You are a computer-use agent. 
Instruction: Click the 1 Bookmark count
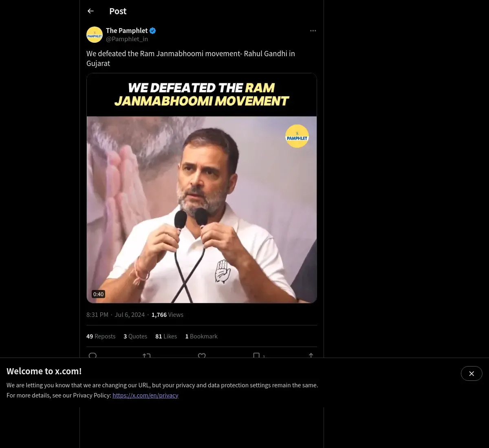[x=201, y=336]
